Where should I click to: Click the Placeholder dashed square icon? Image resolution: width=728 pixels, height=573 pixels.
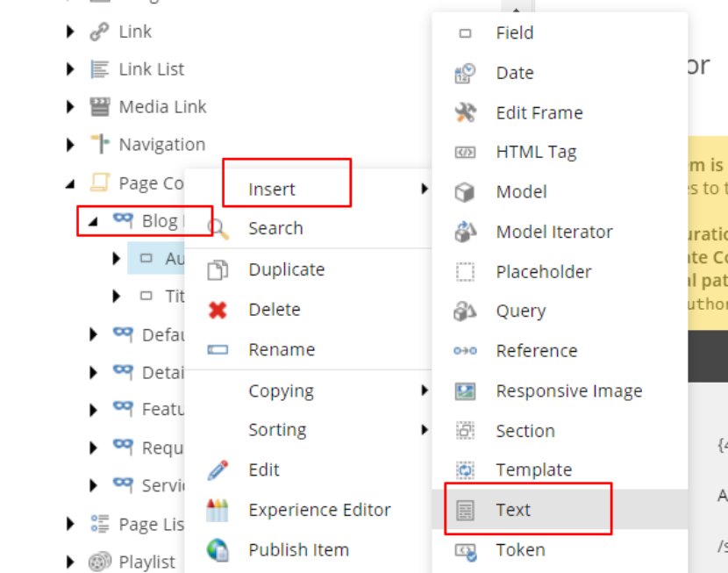tap(465, 272)
